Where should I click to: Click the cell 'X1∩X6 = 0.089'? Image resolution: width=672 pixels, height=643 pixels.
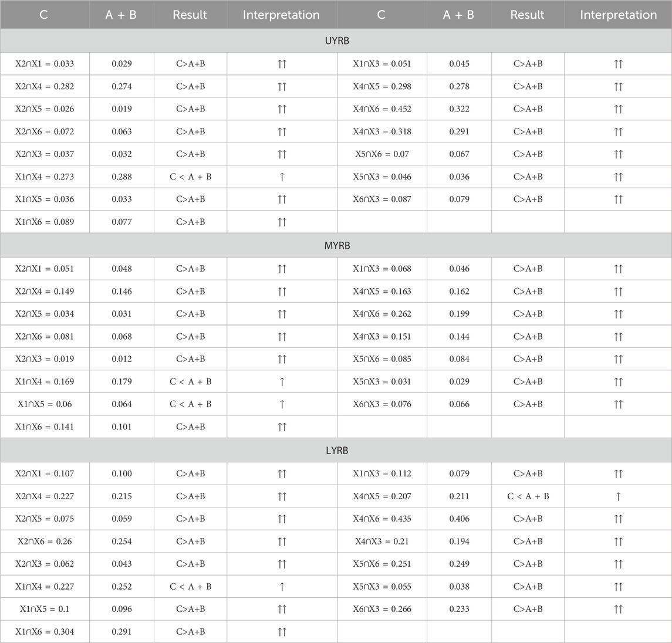[x=45, y=222]
